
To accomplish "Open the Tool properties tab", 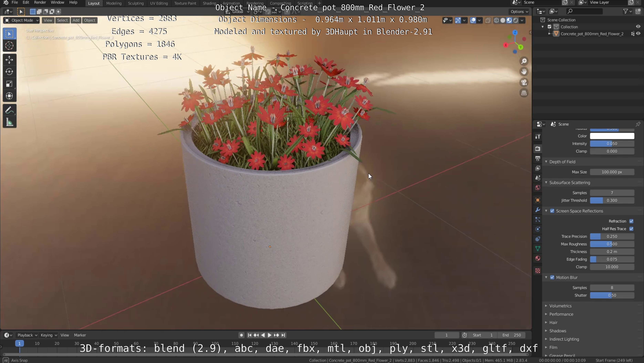I will pyautogui.click(x=538, y=136).
